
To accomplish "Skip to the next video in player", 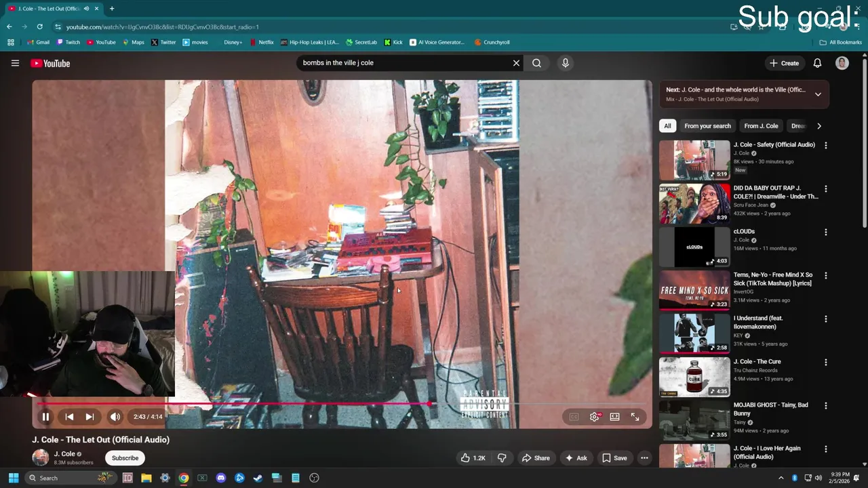I will 90,417.
